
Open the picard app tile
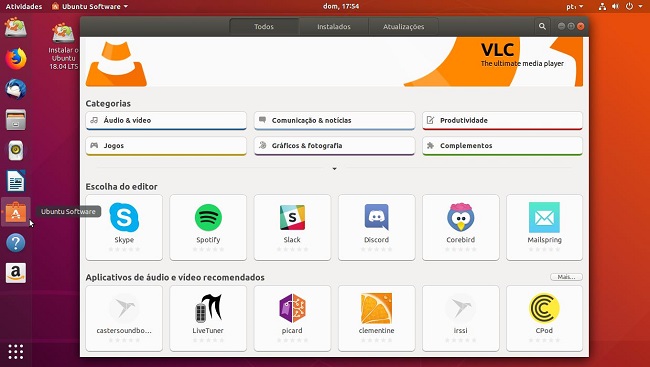[x=292, y=318]
